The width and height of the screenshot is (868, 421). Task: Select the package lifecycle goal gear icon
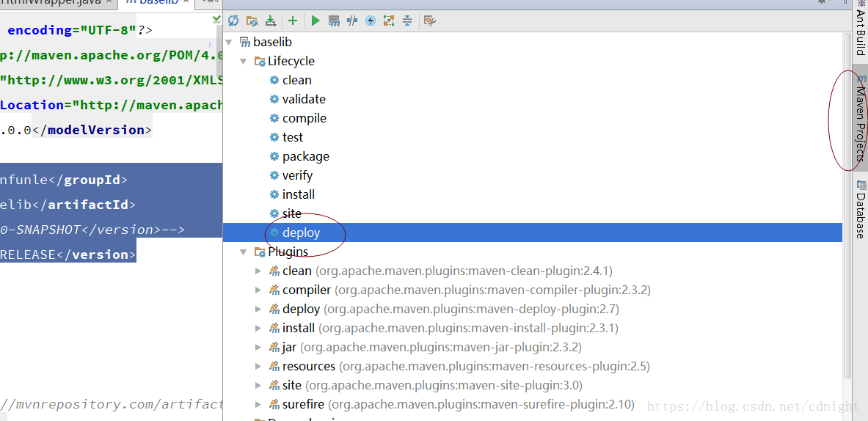coord(274,156)
